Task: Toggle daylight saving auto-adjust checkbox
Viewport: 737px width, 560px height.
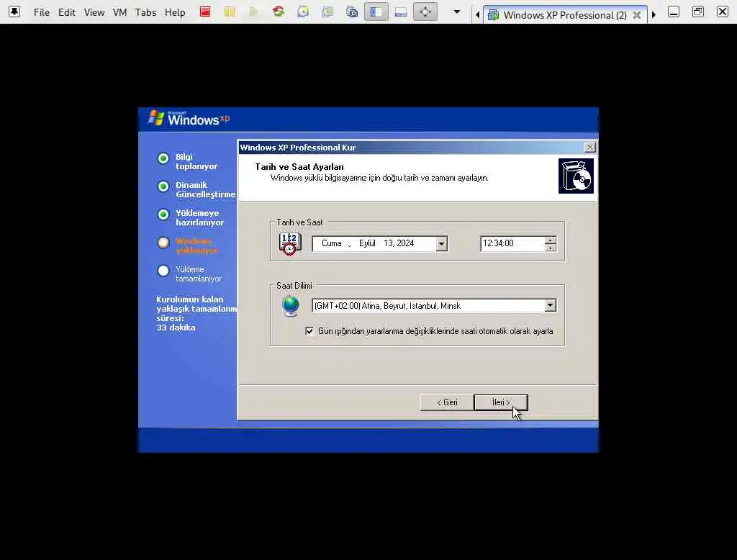Action: click(309, 331)
